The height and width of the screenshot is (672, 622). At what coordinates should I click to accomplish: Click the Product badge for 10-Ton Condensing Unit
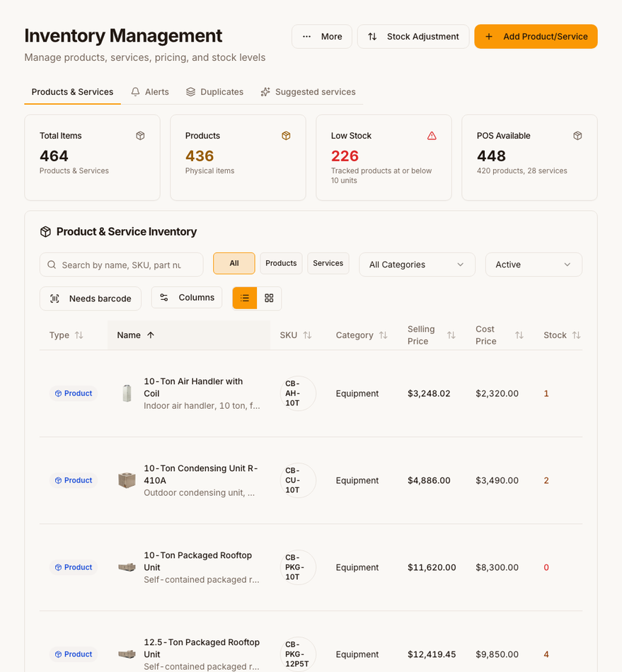coord(74,480)
